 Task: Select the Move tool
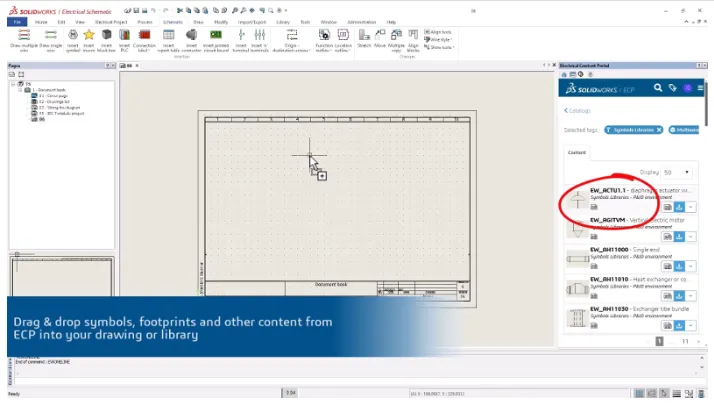[380, 39]
